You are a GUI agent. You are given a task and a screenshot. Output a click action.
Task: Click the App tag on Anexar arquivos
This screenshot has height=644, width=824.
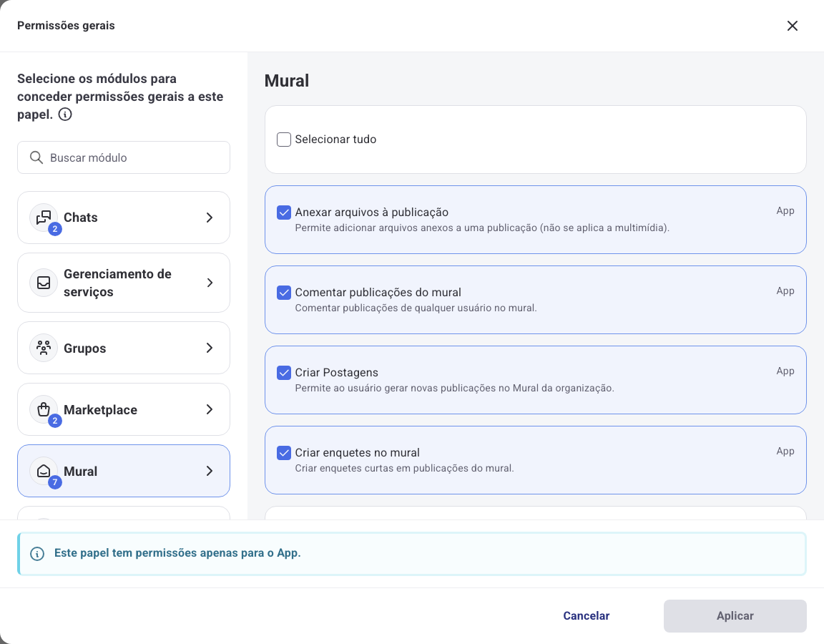click(x=785, y=211)
